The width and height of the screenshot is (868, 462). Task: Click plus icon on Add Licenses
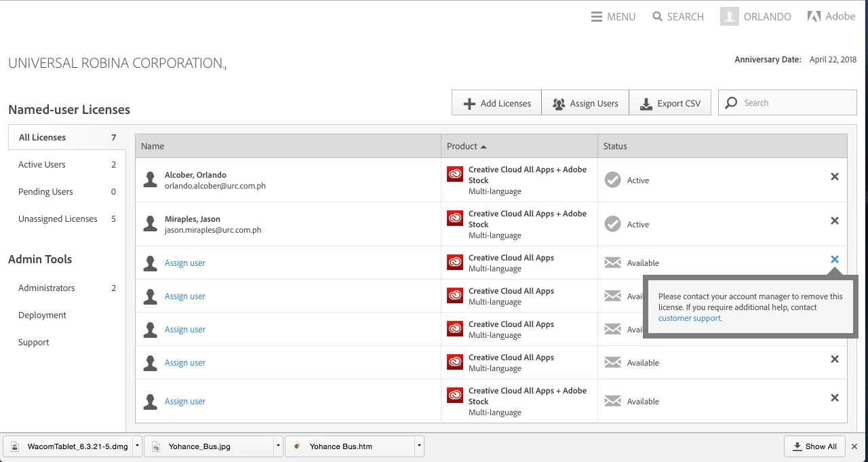coord(469,104)
